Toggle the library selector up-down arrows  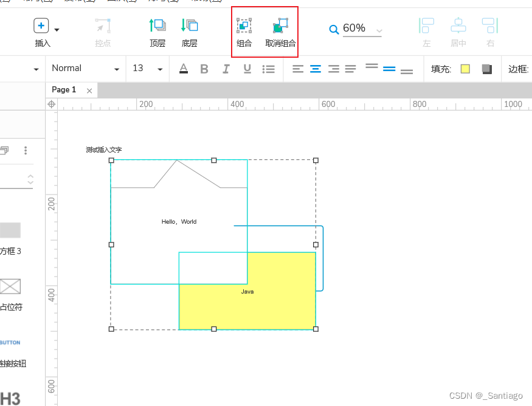30,179
